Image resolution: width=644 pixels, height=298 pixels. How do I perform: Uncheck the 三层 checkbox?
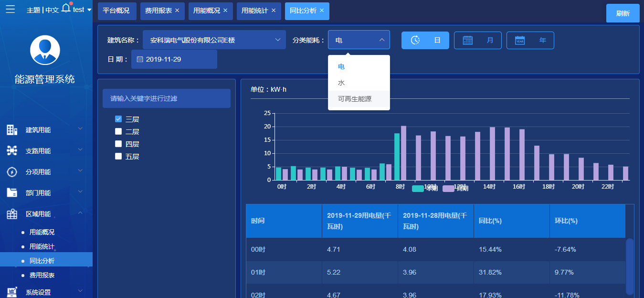coord(118,119)
